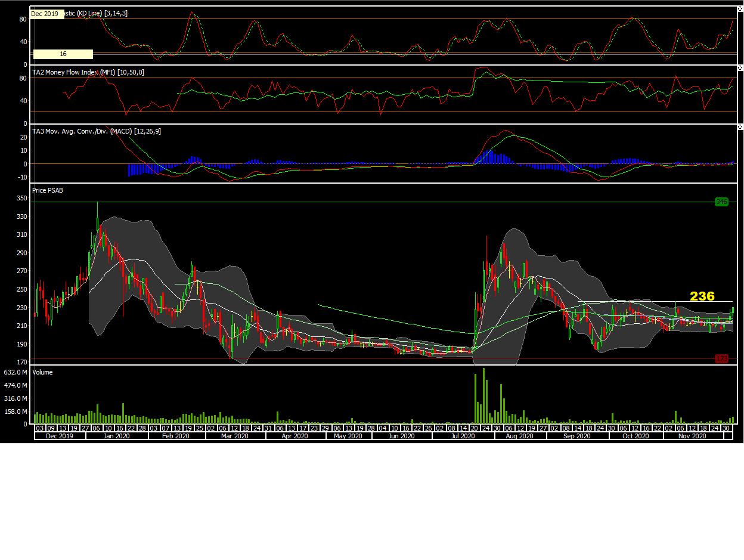Click the 290 price axis value
The width and height of the screenshot is (744, 560).
click(x=21, y=253)
